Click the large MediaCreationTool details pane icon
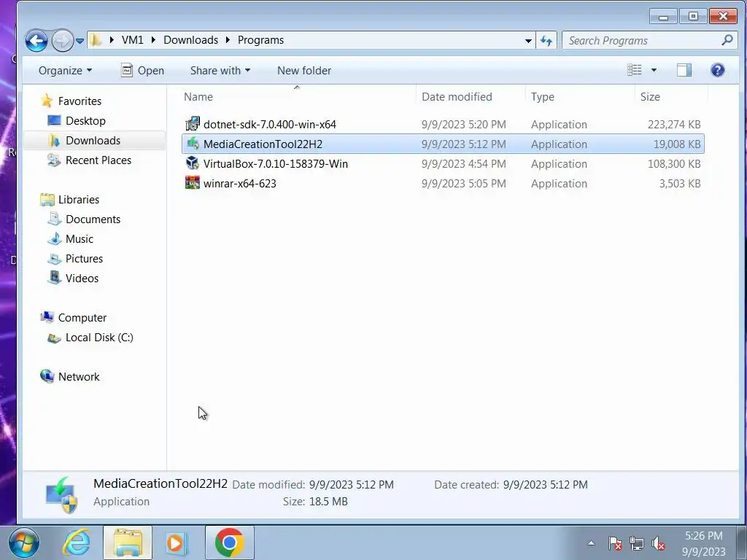The width and height of the screenshot is (747, 560). (61, 495)
